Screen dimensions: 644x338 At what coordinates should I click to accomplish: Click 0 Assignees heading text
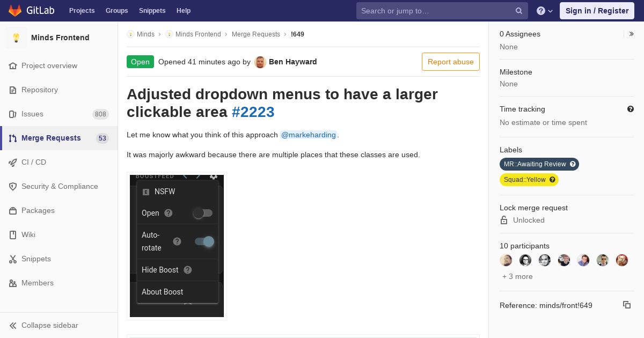[520, 34]
